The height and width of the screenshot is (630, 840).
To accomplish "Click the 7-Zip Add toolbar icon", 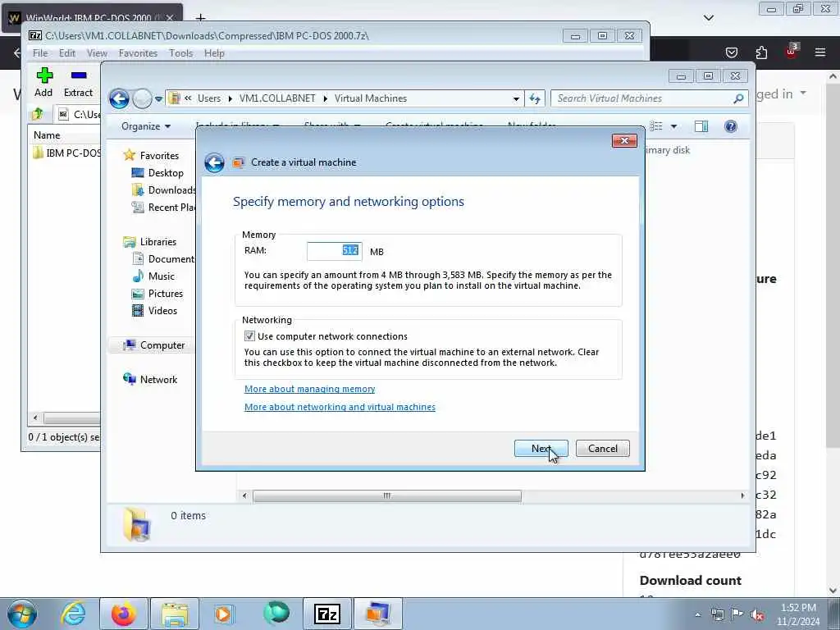I will pyautogui.click(x=44, y=82).
